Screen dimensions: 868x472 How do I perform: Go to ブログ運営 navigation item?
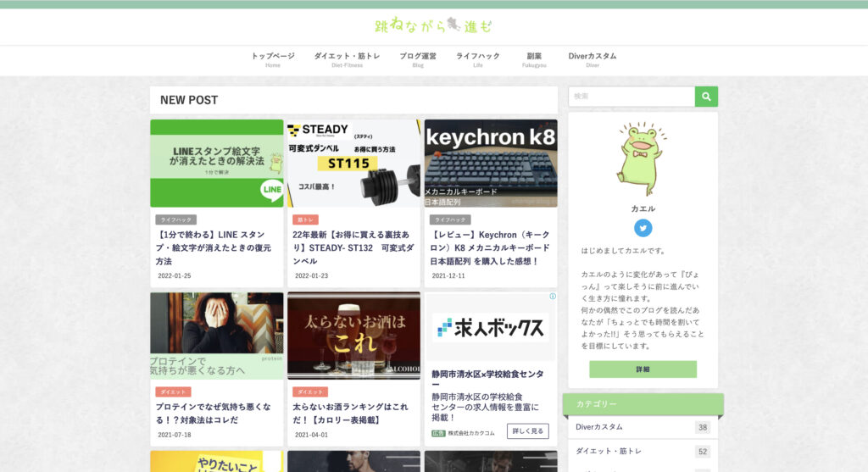click(418, 59)
